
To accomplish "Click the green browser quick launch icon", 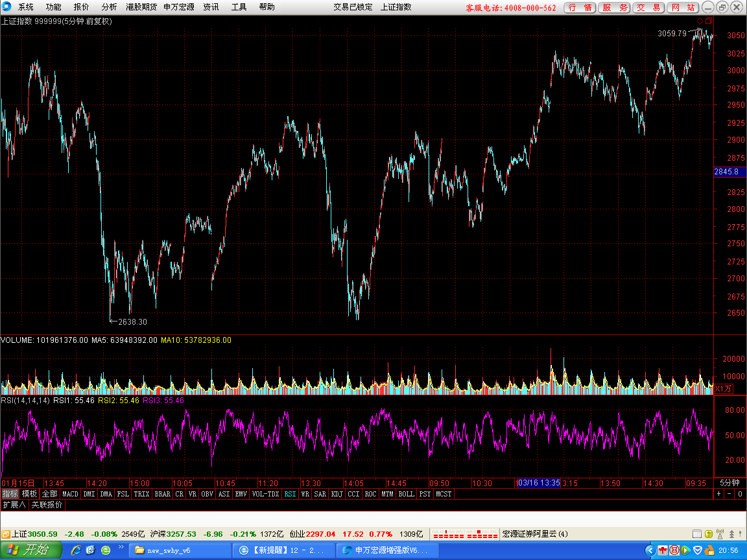I will 106,550.
